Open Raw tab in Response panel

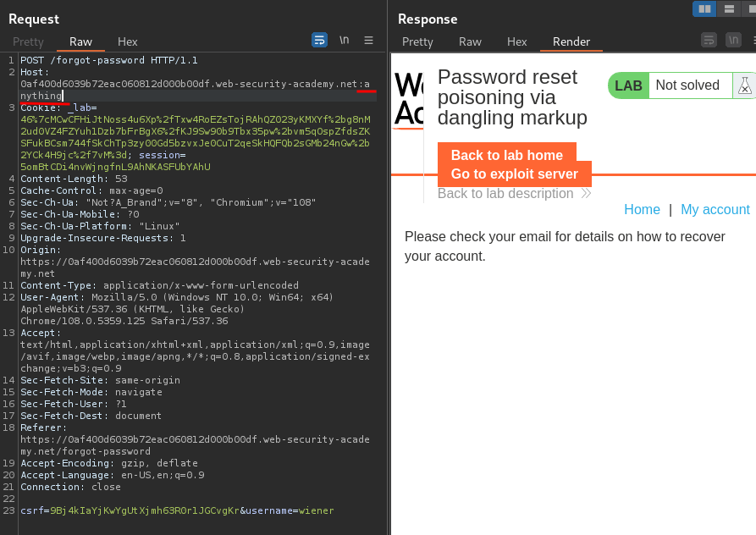point(470,42)
